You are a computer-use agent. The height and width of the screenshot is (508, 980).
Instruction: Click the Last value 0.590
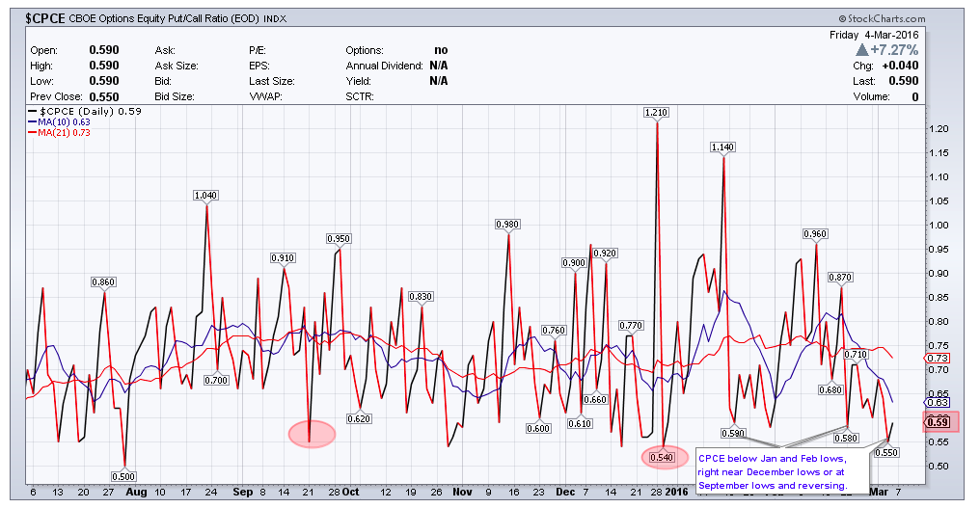tap(904, 81)
